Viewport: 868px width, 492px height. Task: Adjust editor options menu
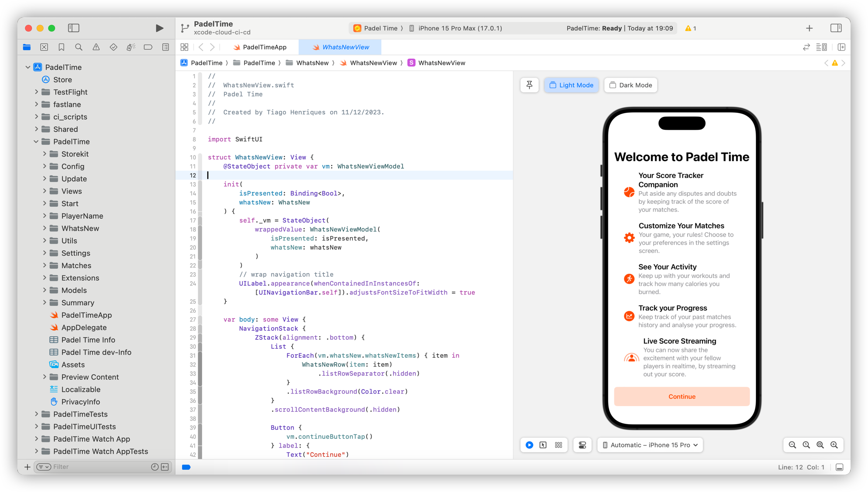coord(822,47)
